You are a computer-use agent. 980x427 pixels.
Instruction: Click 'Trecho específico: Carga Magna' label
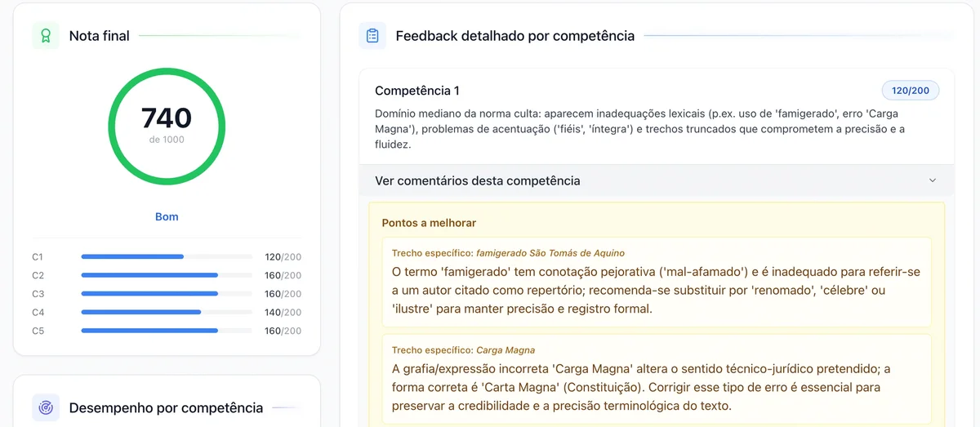tap(463, 350)
